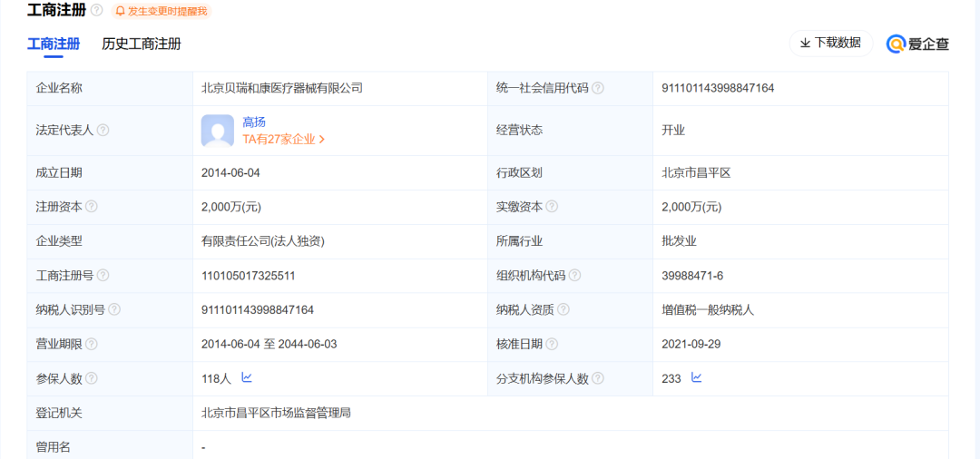Click the 爱企查 logo
Screen dimensions: 980x459
coord(917,44)
